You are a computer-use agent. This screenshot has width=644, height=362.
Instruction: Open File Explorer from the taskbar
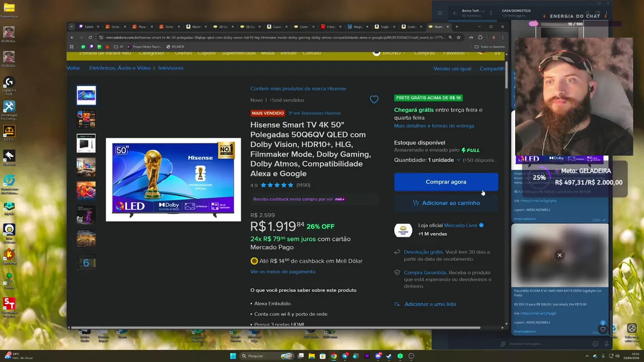[311, 356]
